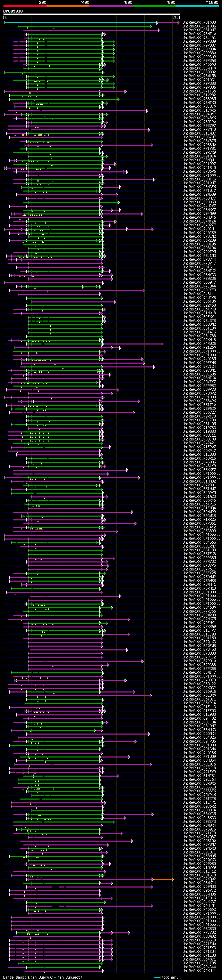
Task: Click hit label UniRef100_Q08195
Action: click(199, 244)
